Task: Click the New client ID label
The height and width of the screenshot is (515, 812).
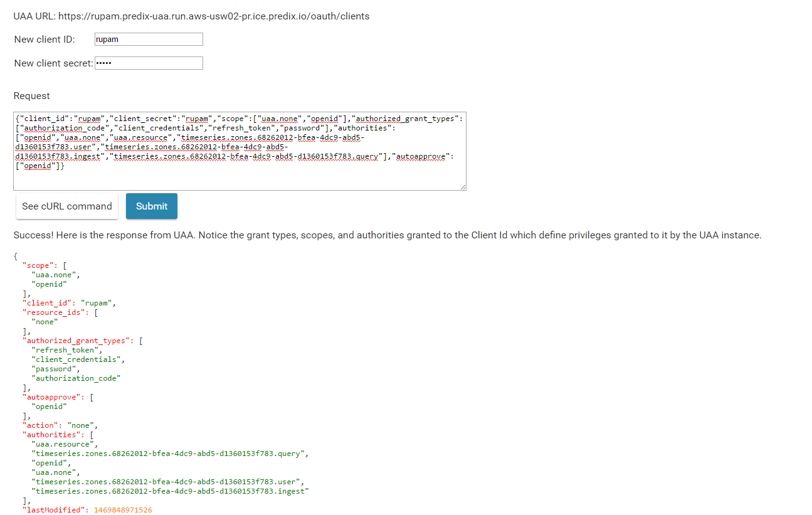Action: 45,40
